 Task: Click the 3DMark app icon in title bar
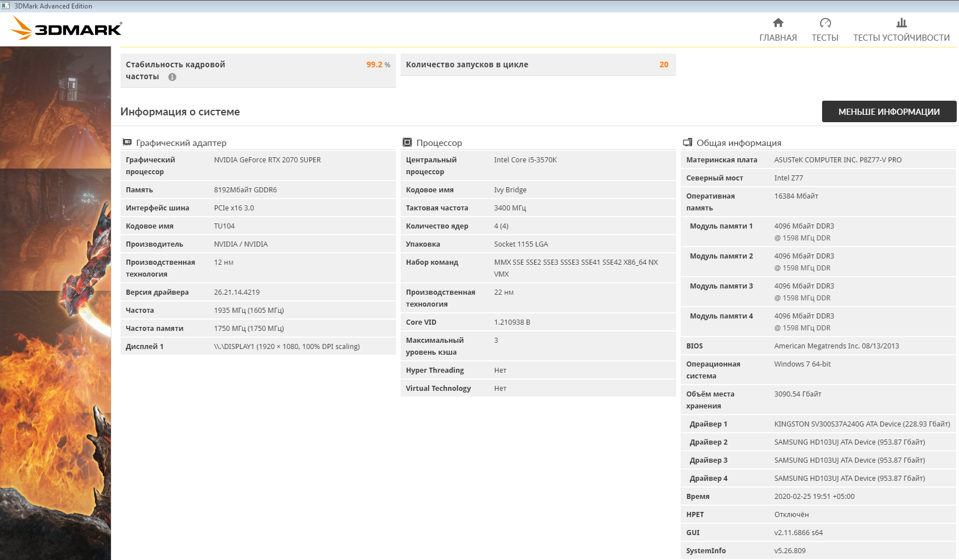pos(6,6)
